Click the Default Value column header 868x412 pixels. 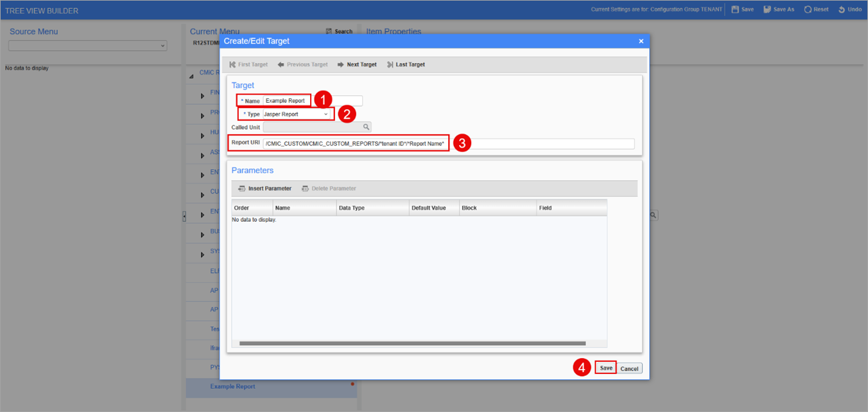pos(435,208)
